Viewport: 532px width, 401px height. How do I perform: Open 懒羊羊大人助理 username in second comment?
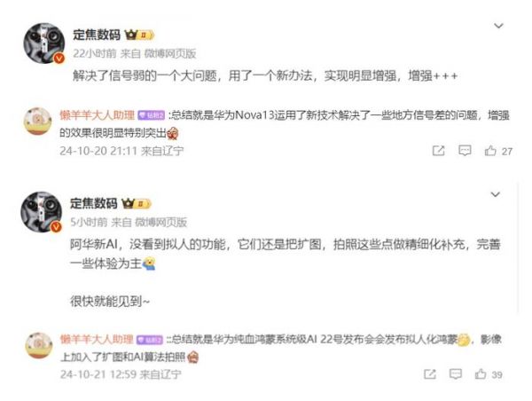(x=97, y=339)
